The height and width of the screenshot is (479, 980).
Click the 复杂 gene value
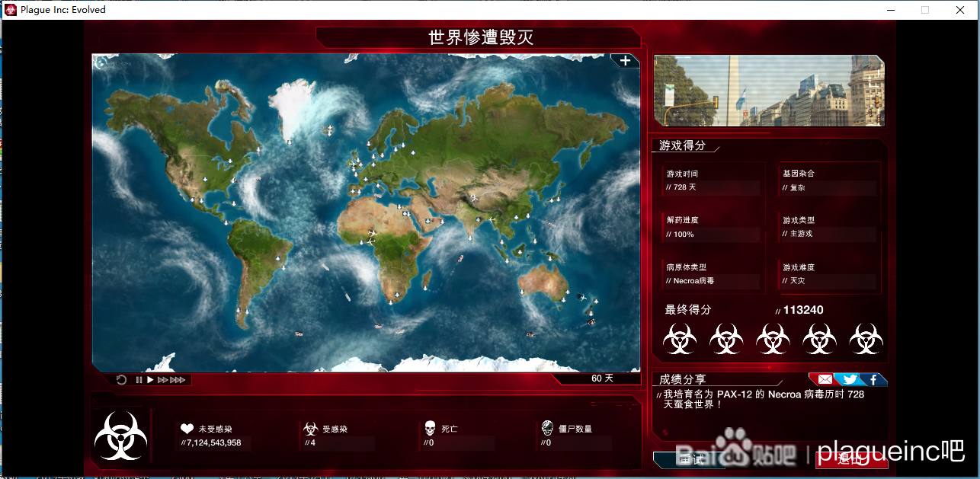click(797, 187)
